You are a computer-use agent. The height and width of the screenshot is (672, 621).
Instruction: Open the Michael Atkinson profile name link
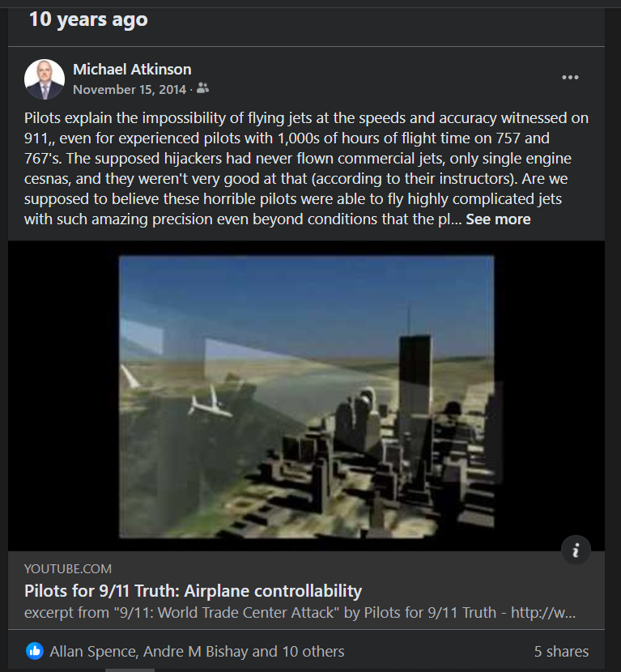coord(132,70)
